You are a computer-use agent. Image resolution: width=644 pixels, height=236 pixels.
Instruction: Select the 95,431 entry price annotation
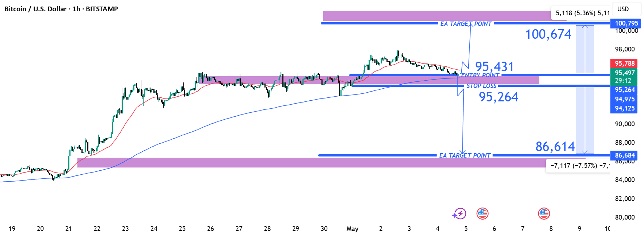(494, 67)
